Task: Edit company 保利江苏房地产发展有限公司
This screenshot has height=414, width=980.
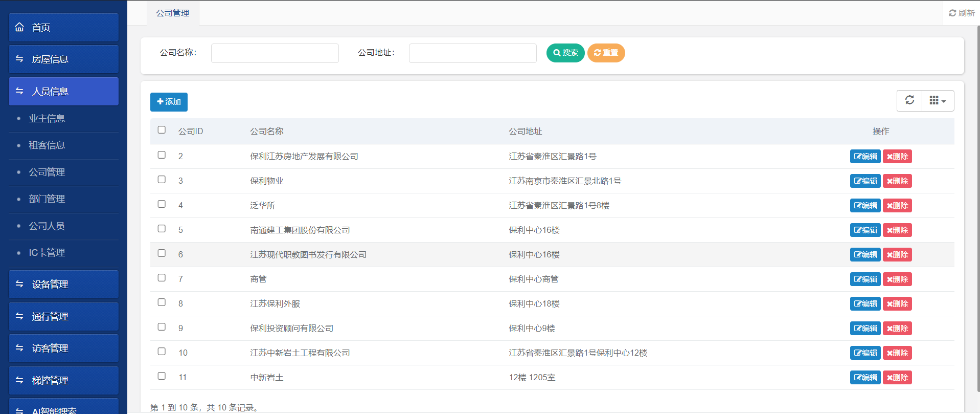Action: tap(865, 157)
